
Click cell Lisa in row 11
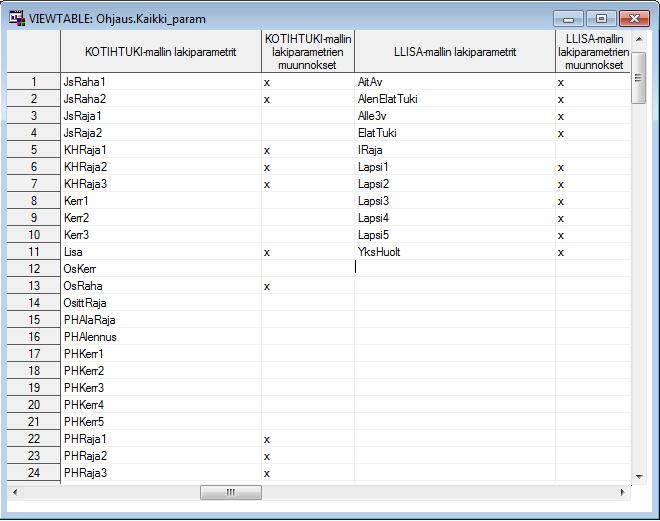pyautogui.click(x=161, y=252)
